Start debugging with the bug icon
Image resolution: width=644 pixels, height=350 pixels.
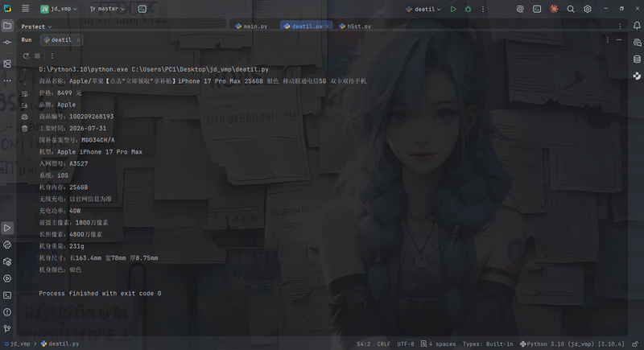[468, 9]
